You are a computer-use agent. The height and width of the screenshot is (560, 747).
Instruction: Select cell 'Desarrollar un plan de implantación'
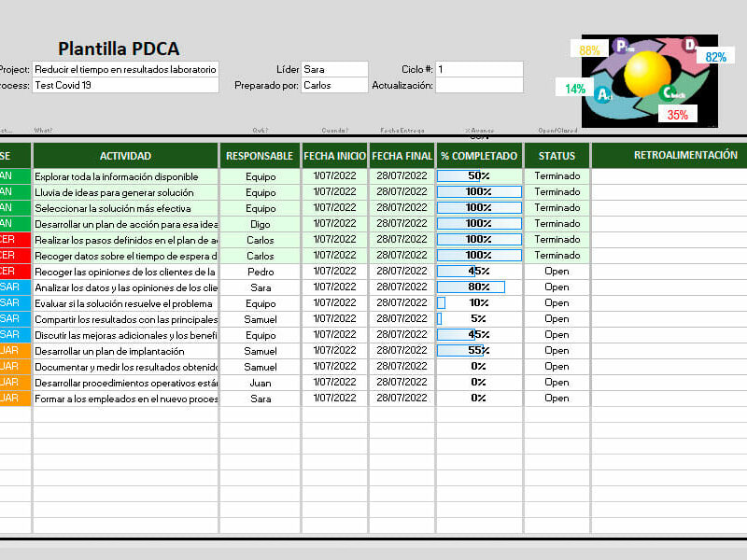(x=126, y=351)
